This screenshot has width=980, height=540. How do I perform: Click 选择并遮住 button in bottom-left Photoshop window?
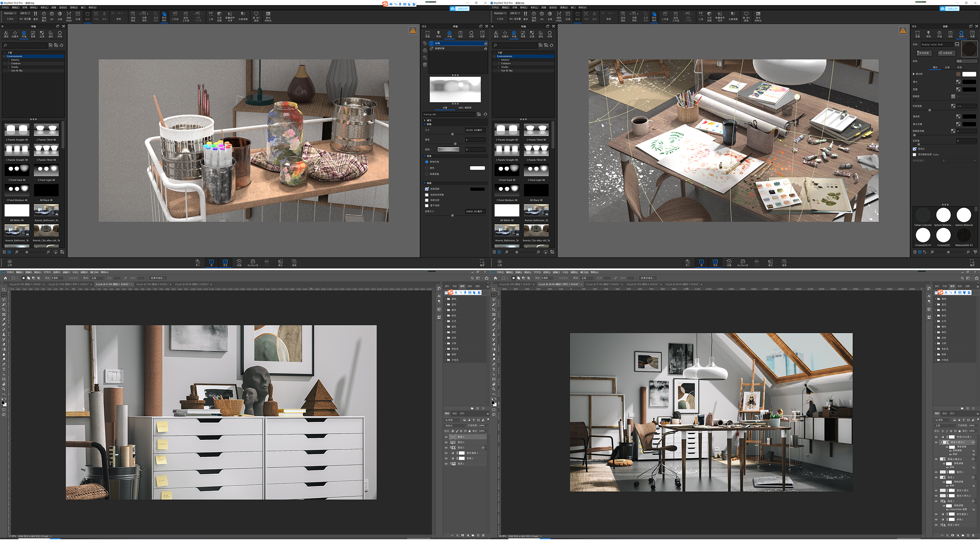point(158,278)
